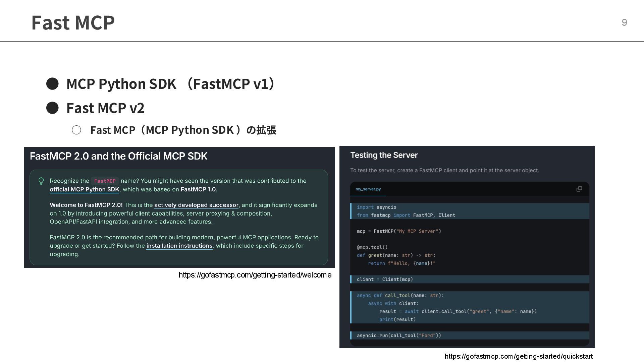Click the Fast MCP v2 bullet point

pos(105,108)
